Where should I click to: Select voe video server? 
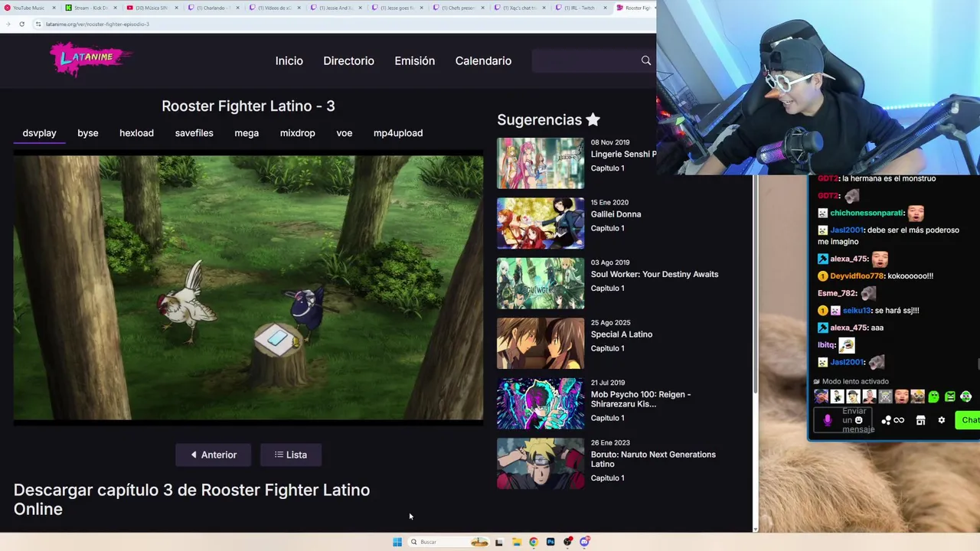point(345,133)
